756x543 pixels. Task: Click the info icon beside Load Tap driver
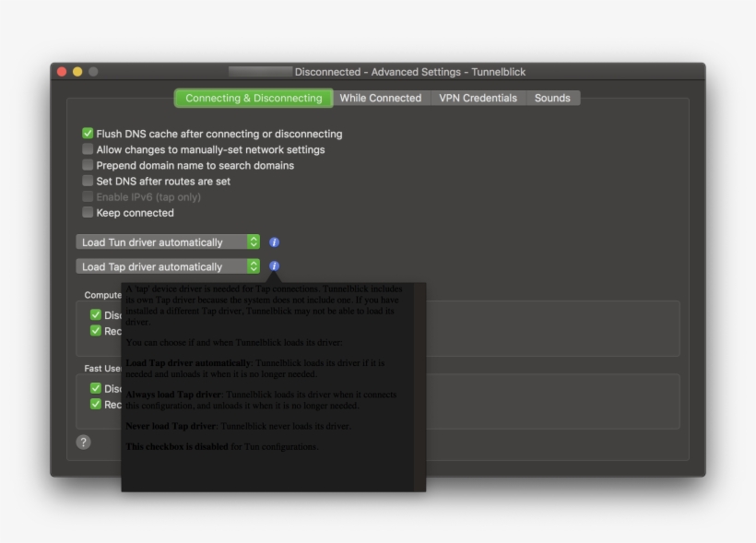click(274, 266)
